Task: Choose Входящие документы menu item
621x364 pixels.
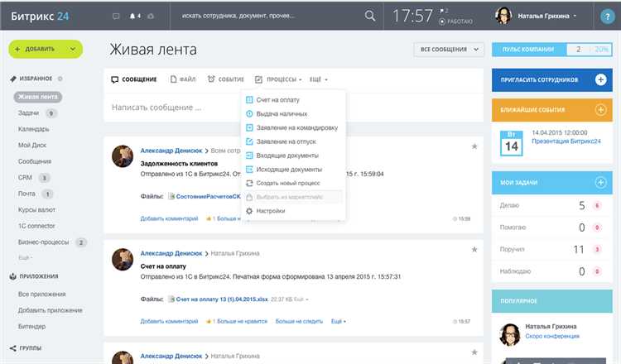Action: [287, 156]
